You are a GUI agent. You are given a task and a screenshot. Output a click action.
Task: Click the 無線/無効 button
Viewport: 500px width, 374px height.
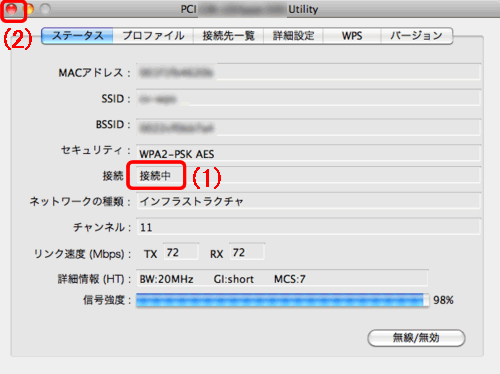pos(416,338)
